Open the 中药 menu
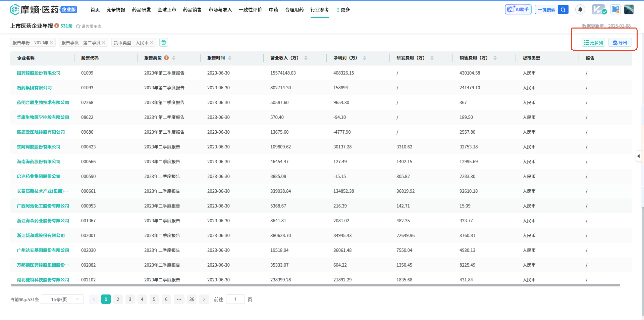Image resolution: width=644 pixels, height=320 pixels. point(274,10)
